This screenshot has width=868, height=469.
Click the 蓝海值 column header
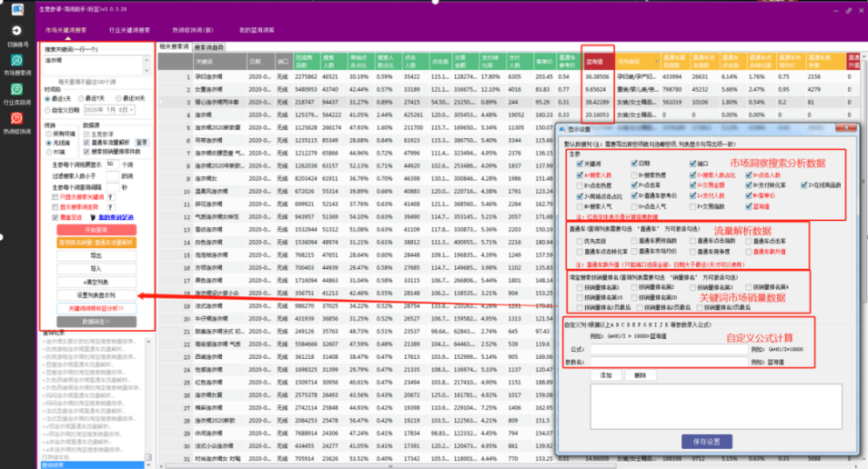[597, 62]
